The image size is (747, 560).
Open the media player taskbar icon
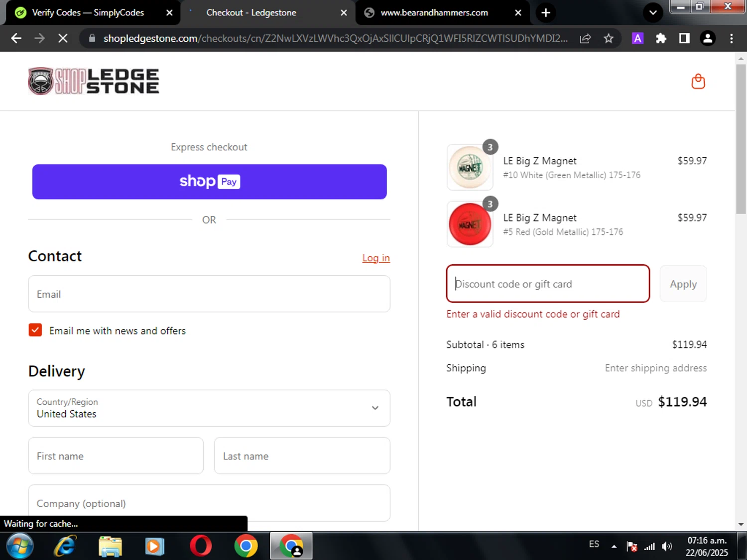click(155, 546)
